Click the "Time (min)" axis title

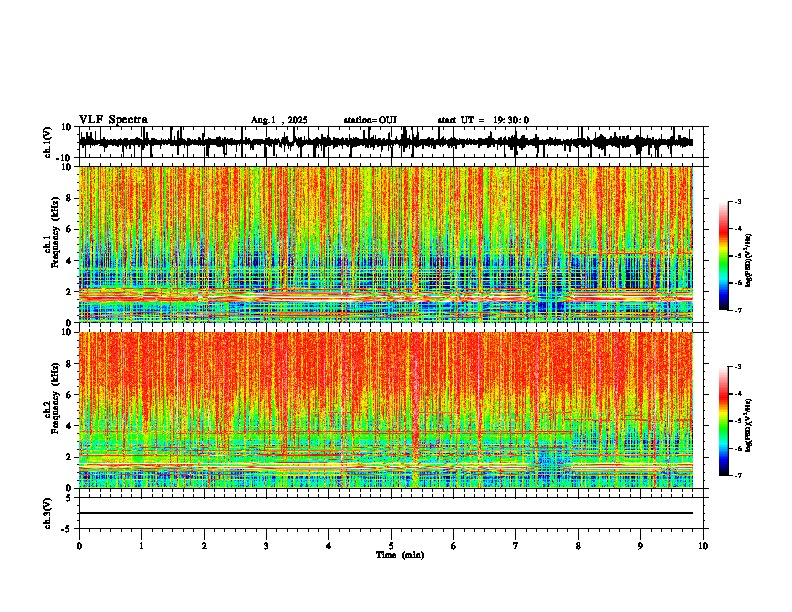click(400, 555)
